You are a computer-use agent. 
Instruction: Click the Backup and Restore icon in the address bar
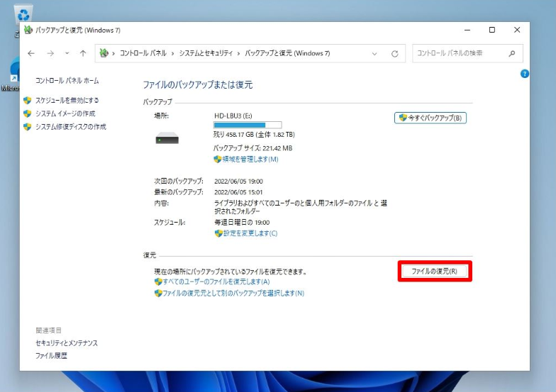tap(104, 53)
